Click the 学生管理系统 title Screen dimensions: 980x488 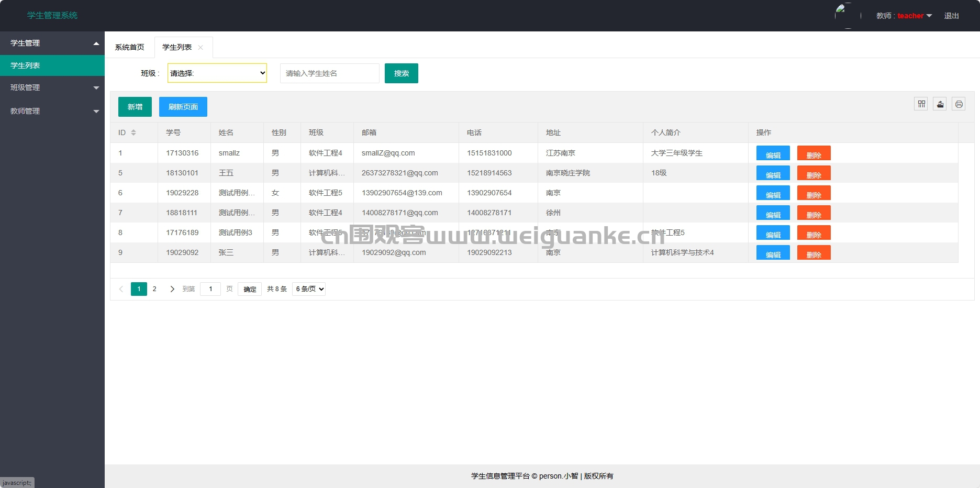[52, 15]
